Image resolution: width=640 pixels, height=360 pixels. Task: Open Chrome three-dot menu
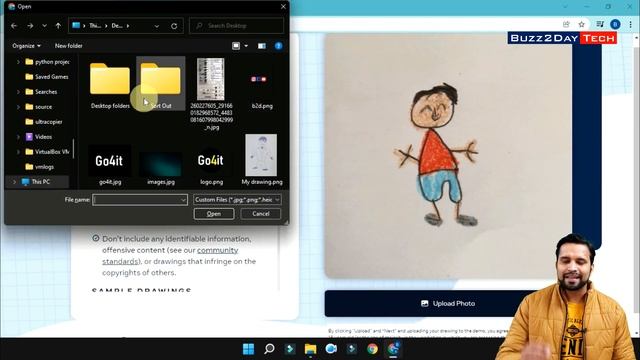(631, 24)
